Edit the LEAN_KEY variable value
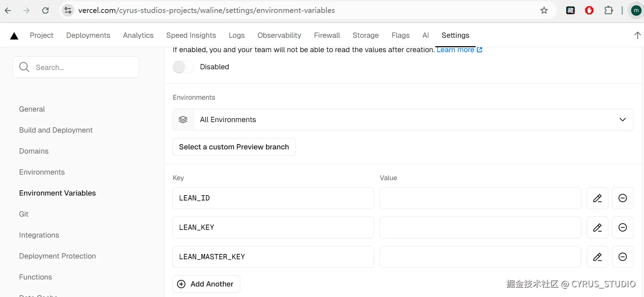 point(598,227)
